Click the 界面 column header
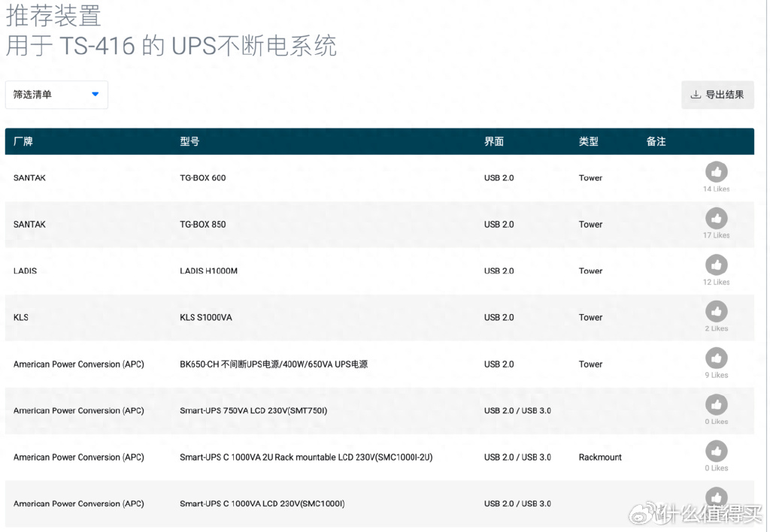The image size is (770, 532). click(494, 141)
